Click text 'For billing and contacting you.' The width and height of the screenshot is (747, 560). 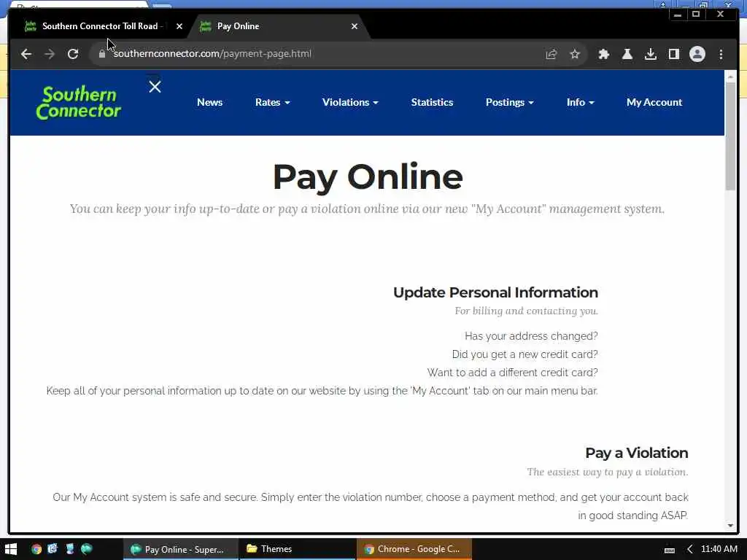coord(527,311)
